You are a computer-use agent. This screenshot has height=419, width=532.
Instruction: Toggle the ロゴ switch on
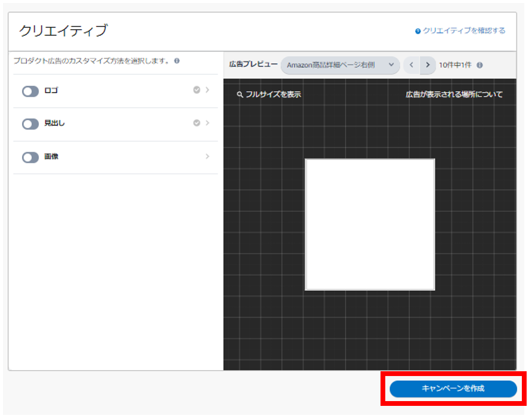(30, 91)
